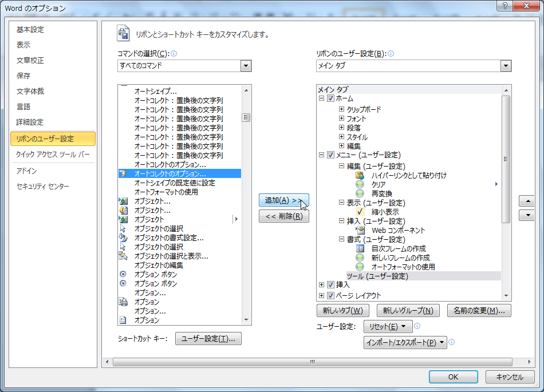
Task: Click the icon beside オブジェクトの書式設定...
Action: point(123,237)
